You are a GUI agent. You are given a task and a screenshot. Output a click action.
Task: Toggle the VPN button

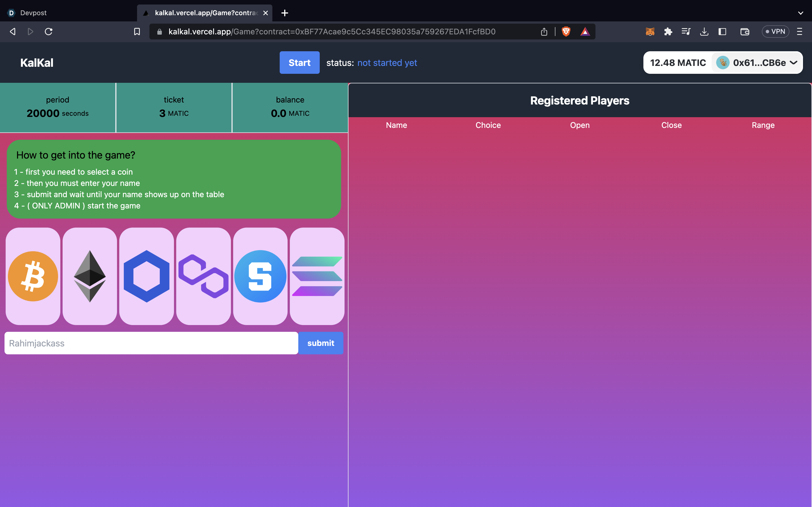pyautogui.click(x=775, y=32)
